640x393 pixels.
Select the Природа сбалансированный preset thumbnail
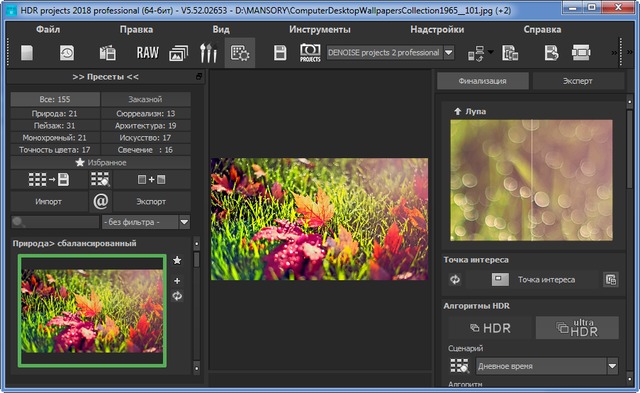(x=92, y=311)
